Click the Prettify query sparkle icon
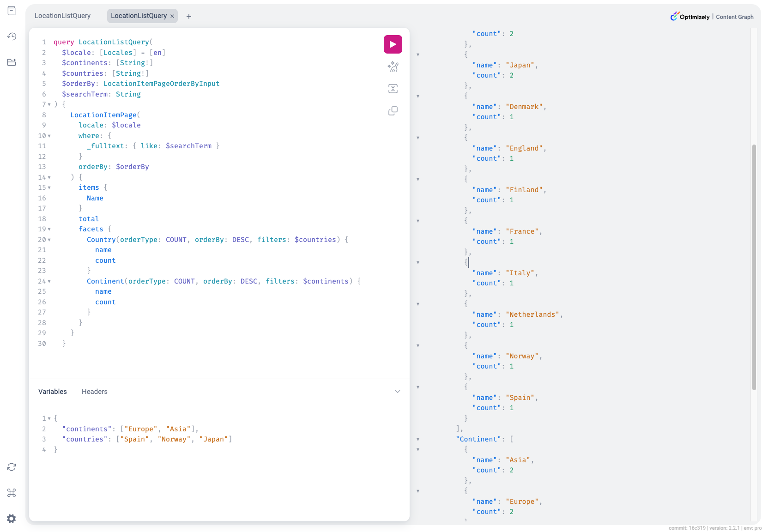This screenshot has width=762, height=532. [393, 66]
